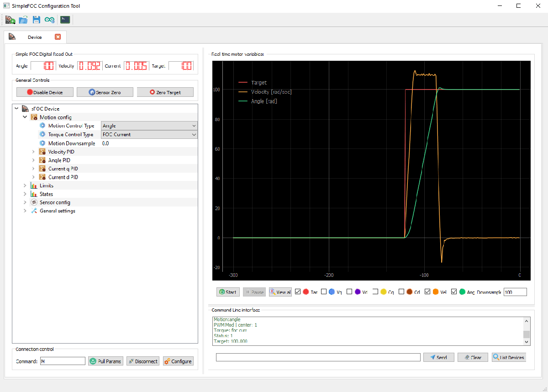The height and width of the screenshot is (392, 548).
Task: Click the save configuration icon
Action: 37,20
